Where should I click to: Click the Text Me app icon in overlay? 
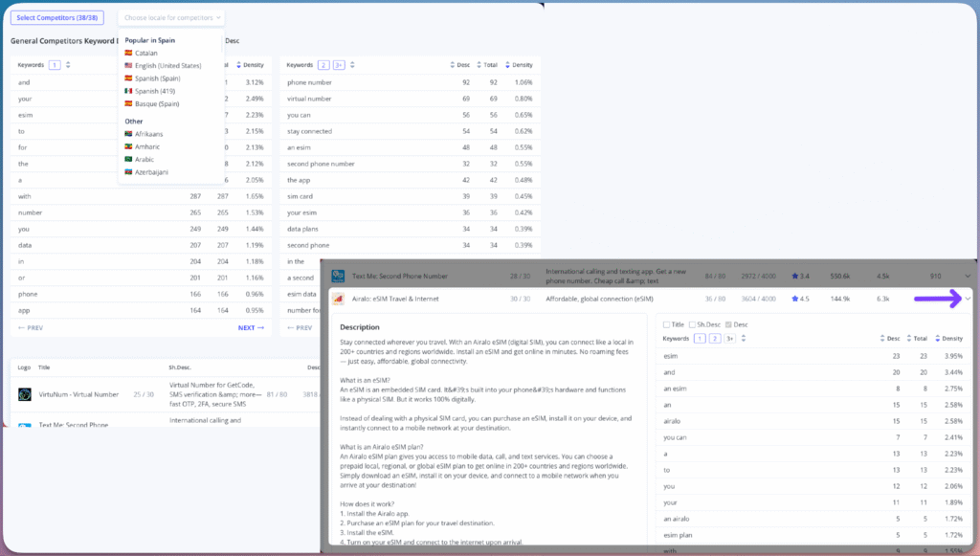click(339, 277)
